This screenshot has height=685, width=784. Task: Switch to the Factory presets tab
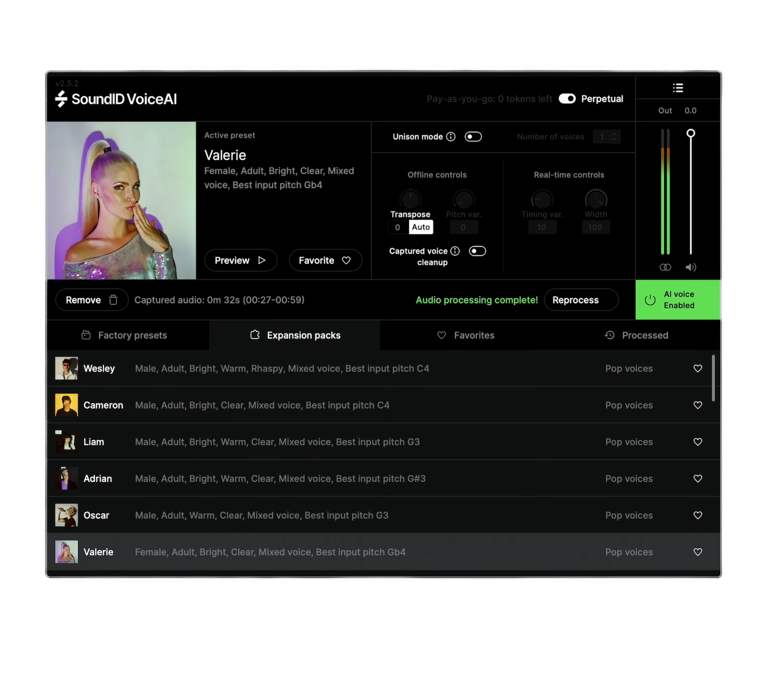click(125, 335)
